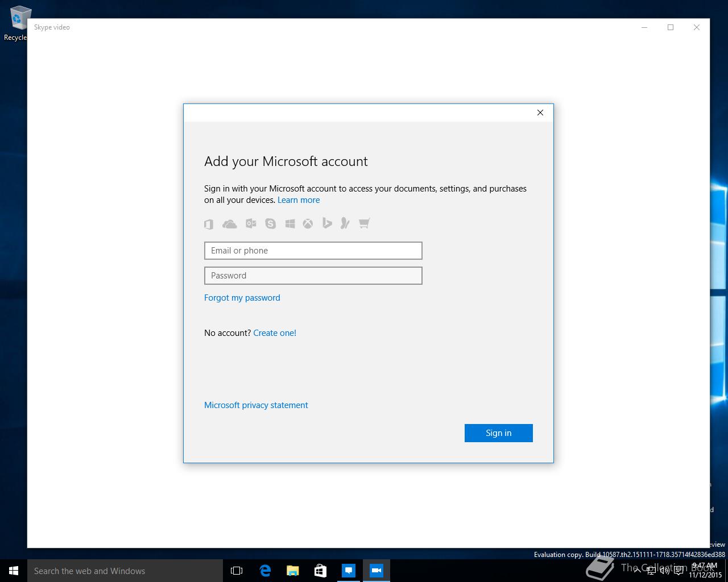728x582 pixels.
Task: Click the Sign in button
Action: coord(499,433)
